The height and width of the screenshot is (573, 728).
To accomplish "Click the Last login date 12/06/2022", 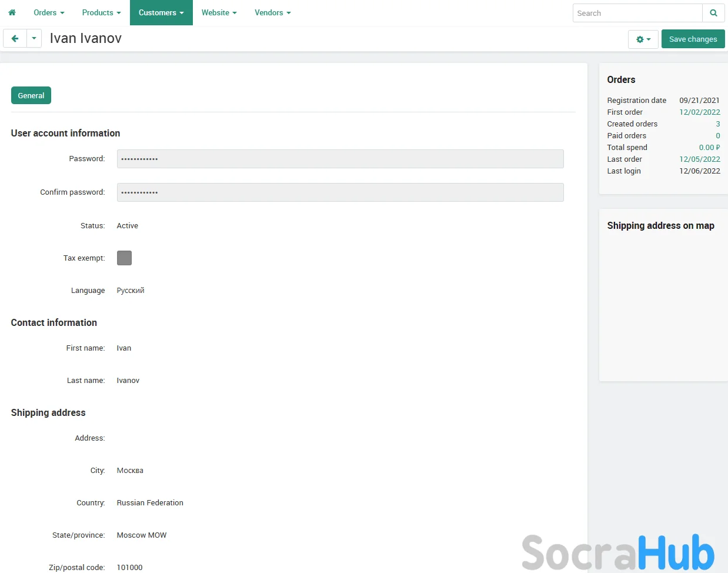I will coord(699,171).
